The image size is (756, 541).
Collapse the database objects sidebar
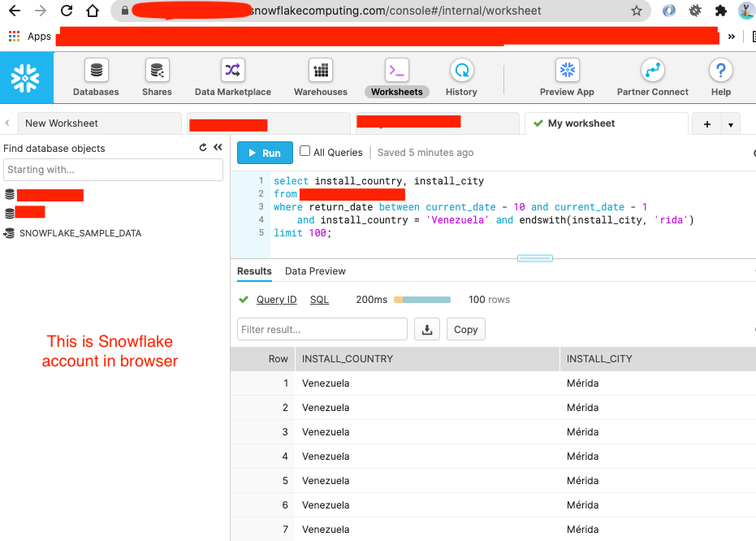point(217,148)
